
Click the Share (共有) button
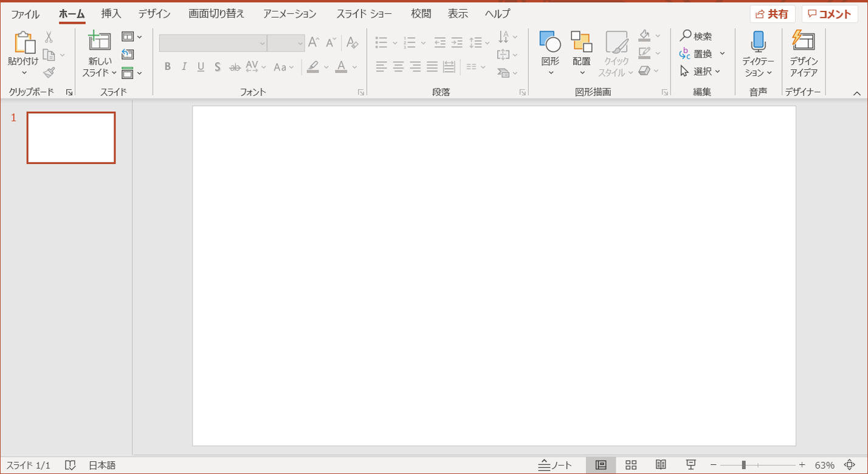tap(772, 14)
